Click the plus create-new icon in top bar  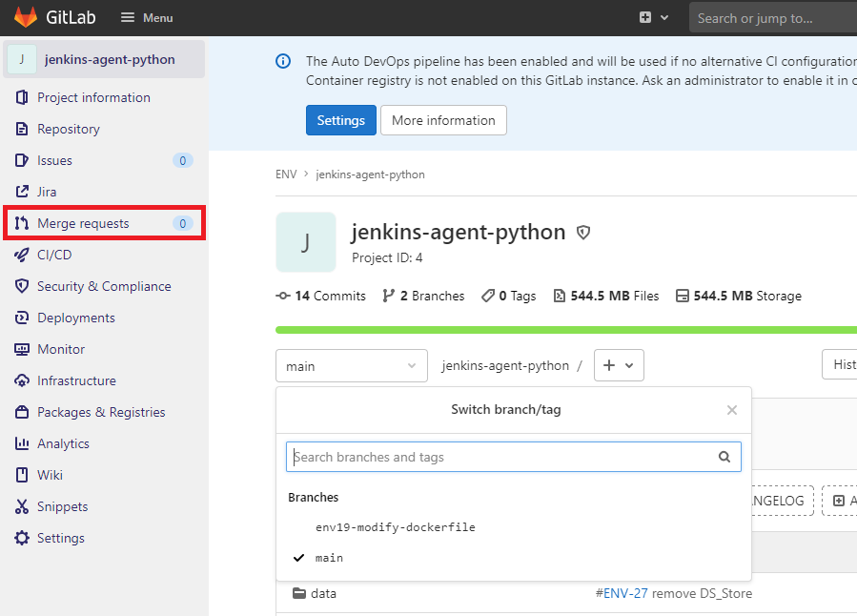coord(645,17)
